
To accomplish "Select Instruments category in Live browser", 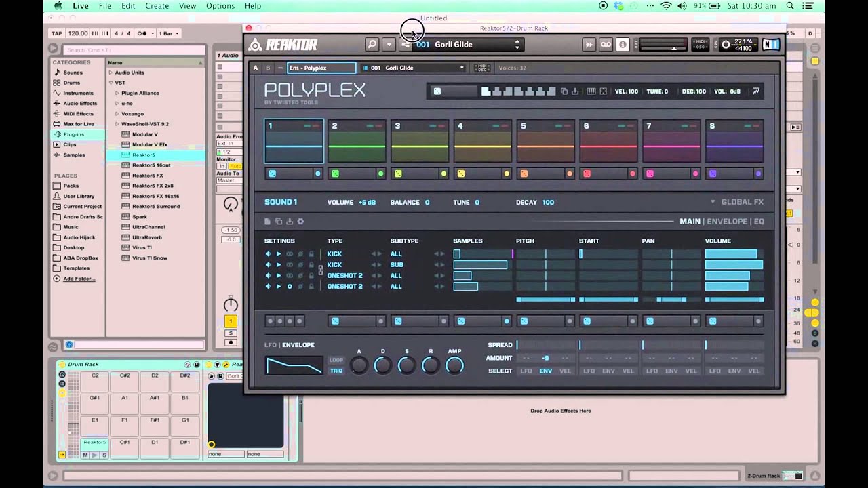I will pos(78,93).
